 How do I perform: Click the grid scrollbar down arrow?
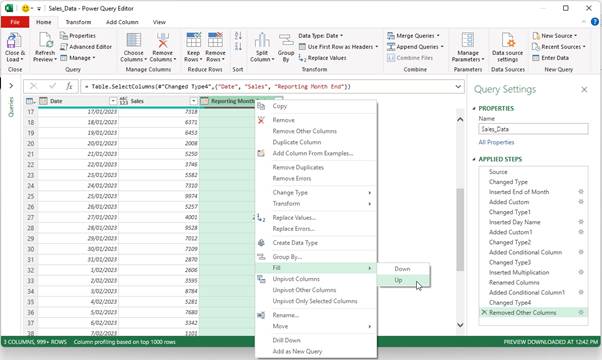[460, 325]
